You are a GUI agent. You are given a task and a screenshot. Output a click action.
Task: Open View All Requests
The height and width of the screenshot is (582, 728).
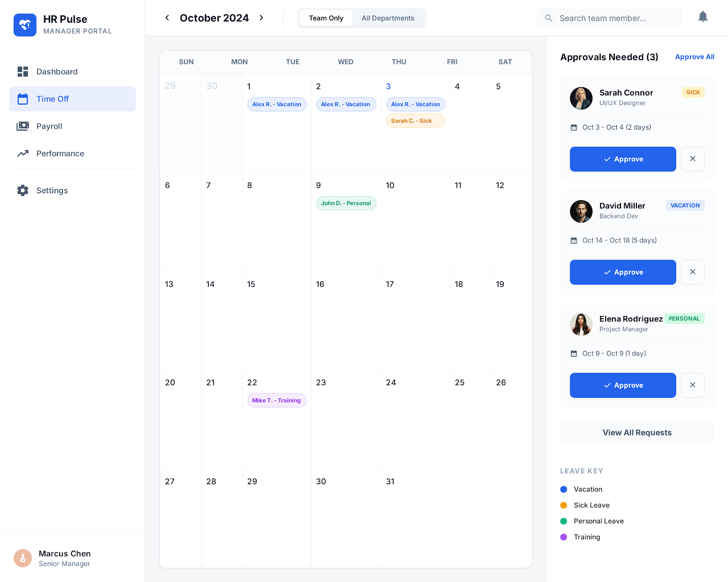point(637,433)
